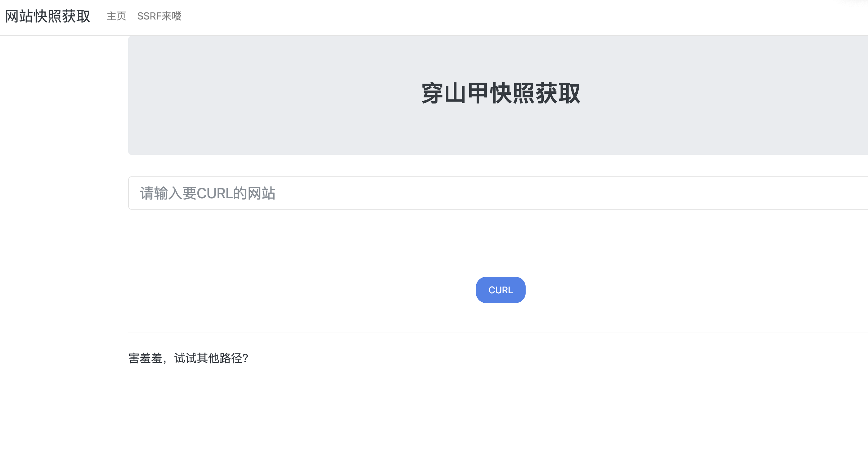Focus the 请输入要CURL的网站 input field
Image resolution: width=868 pixels, height=467 pixels.
tap(498, 193)
